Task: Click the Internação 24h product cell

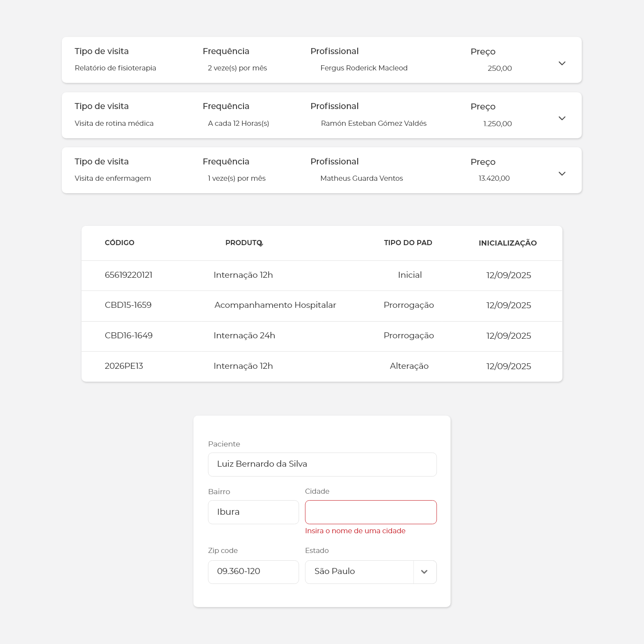Action: click(244, 336)
